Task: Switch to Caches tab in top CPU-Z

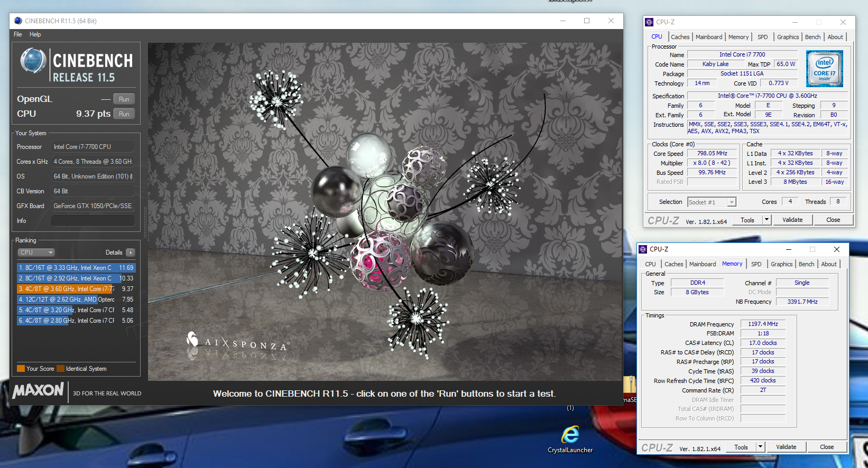Action: [680, 37]
